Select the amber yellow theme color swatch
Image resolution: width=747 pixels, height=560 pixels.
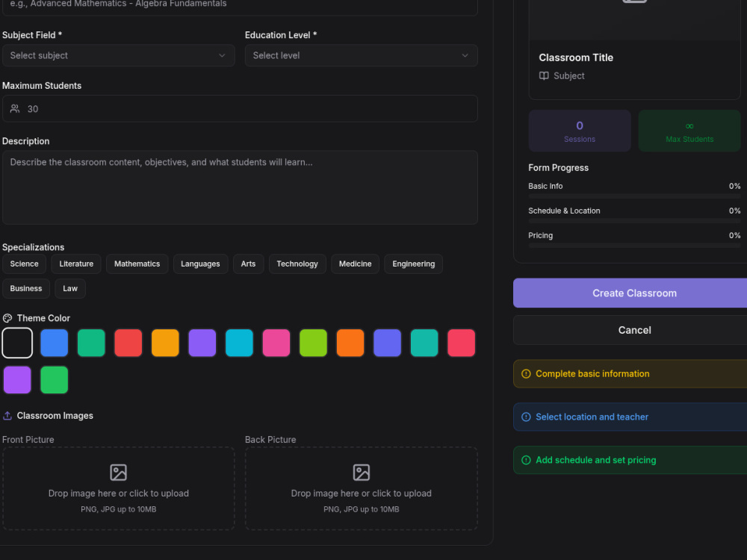pos(165,343)
